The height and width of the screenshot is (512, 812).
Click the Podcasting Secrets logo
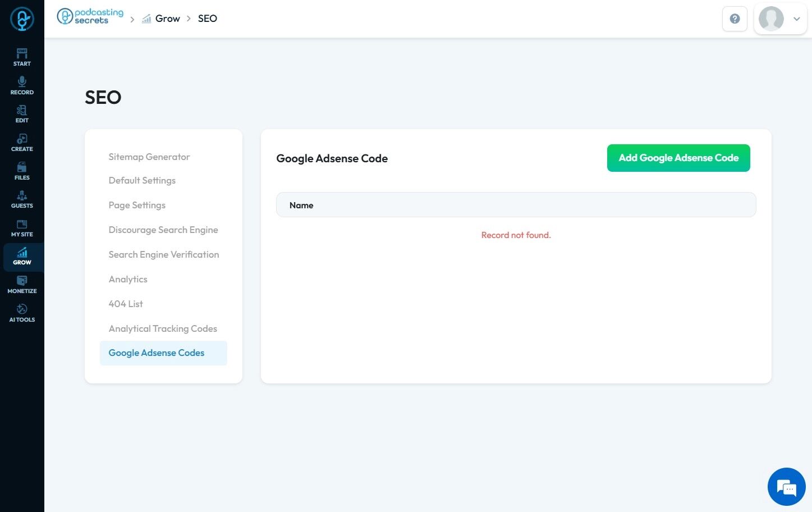click(x=90, y=17)
